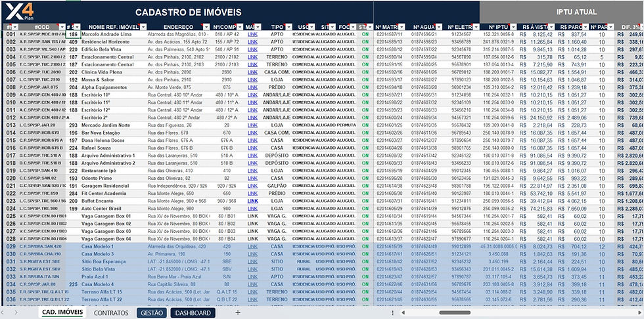Click the CADASTRO DE IMÓVEIS title
This screenshot has height=319, width=644.
189,12
